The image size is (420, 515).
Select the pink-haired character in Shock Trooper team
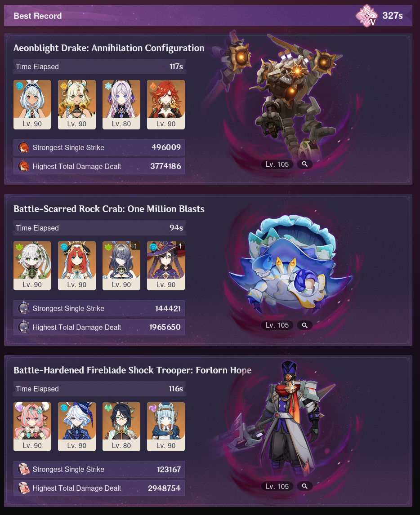click(32, 426)
